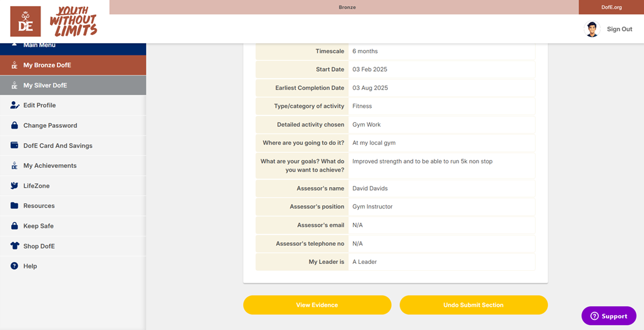The width and height of the screenshot is (644, 330).
Task: Click the Edit Profile person icon
Action: (x=14, y=105)
